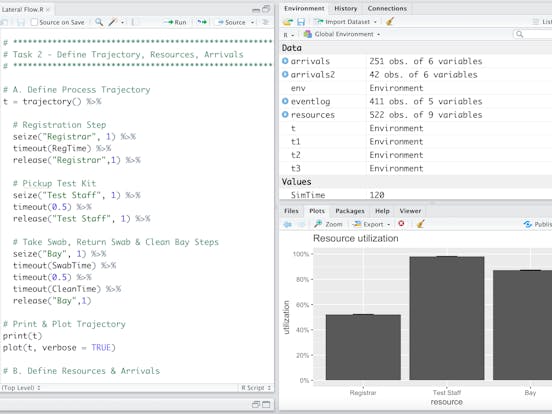This screenshot has height=414, width=552.
Task: Open the code tools magic wand
Action: (x=113, y=22)
